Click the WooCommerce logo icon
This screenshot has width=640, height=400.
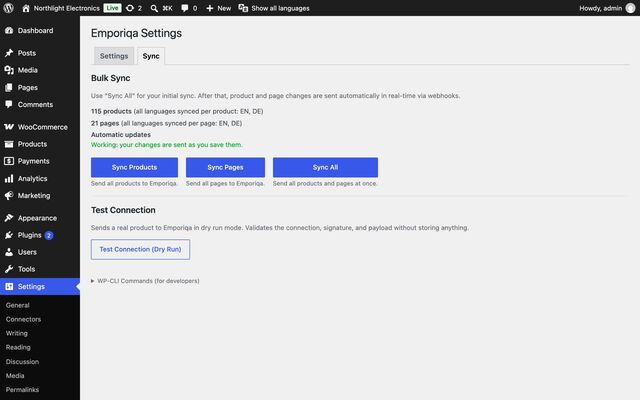(9, 127)
